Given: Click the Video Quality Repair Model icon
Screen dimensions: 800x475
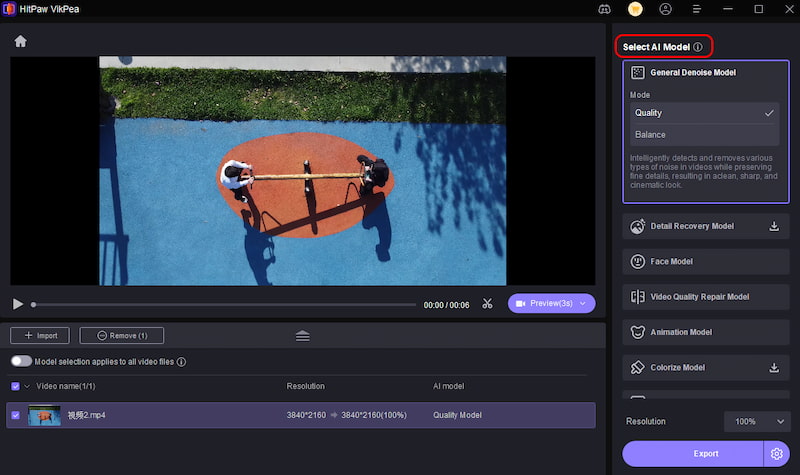Looking at the screenshot, I should (638, 296).
